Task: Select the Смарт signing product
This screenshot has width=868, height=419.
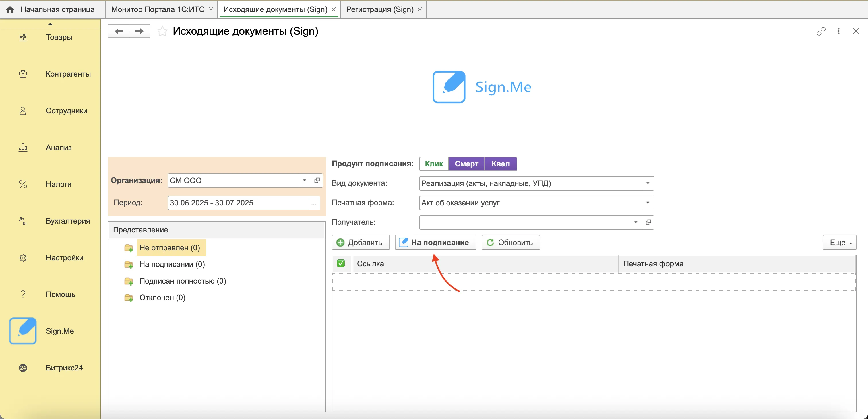Action: (x=466, y=164)
